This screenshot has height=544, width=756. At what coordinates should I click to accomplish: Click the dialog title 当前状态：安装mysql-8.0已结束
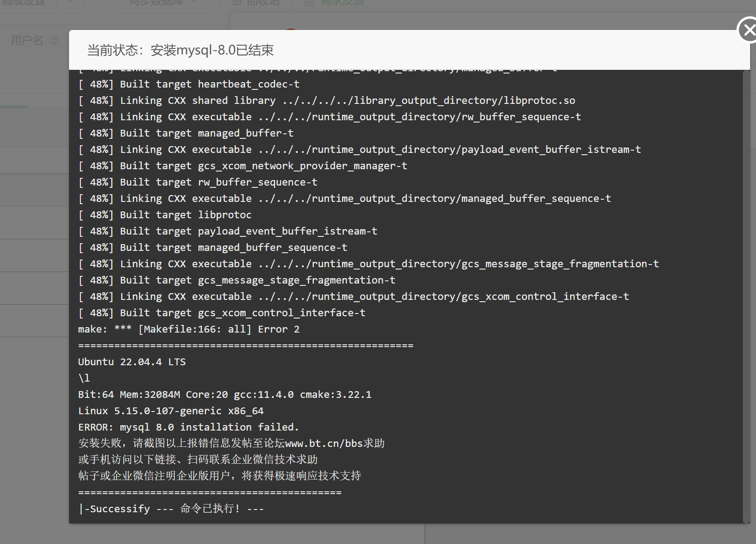tap(180, 50)
